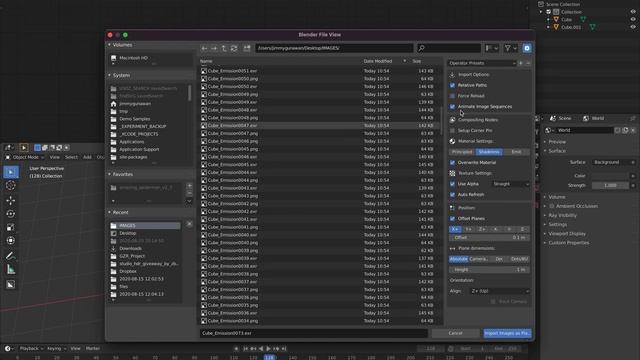Go back to previous folder in file browser

click(x=204, y=48)
